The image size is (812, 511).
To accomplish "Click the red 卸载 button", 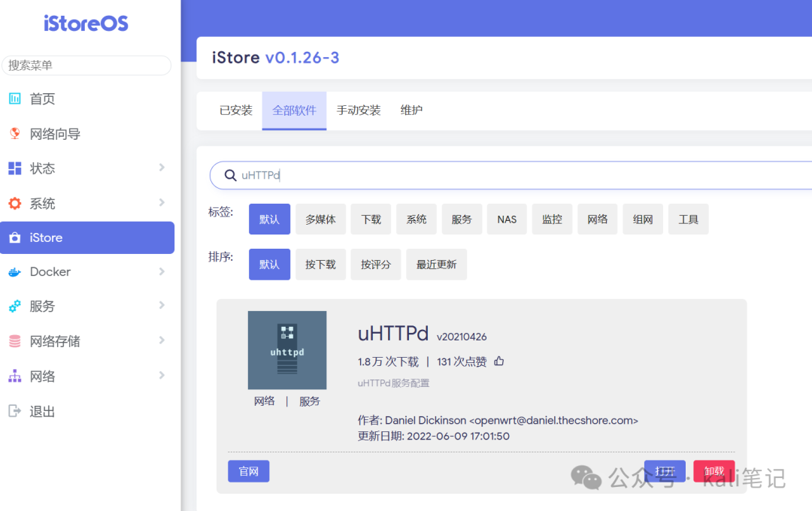I will [x=714, y=471].
